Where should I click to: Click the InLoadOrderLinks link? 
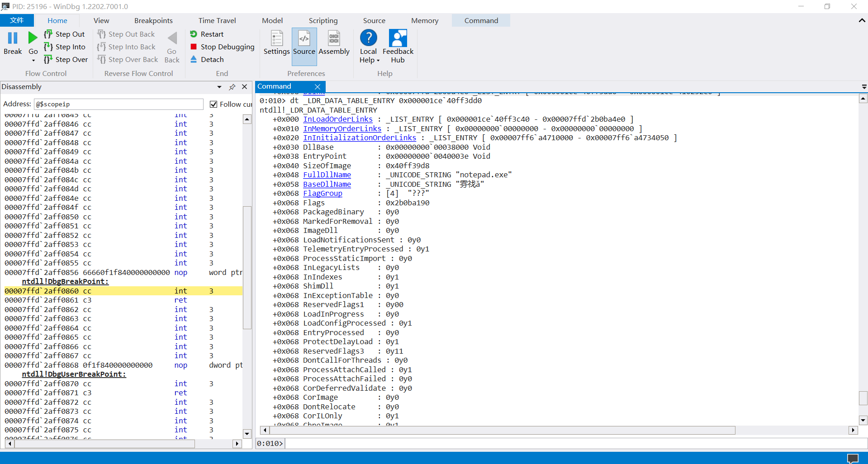point(338,119)
